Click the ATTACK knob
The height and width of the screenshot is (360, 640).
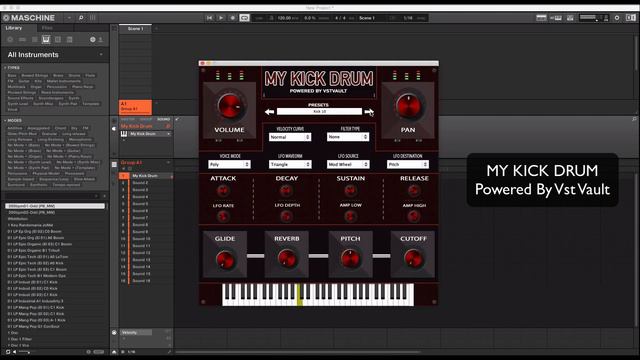pos(223,191)
